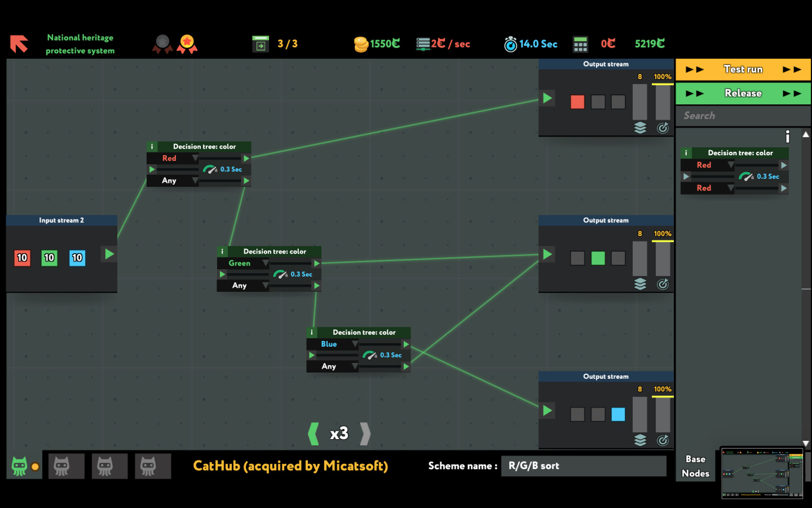Select the green cat save slot

[x=20, y=466]
